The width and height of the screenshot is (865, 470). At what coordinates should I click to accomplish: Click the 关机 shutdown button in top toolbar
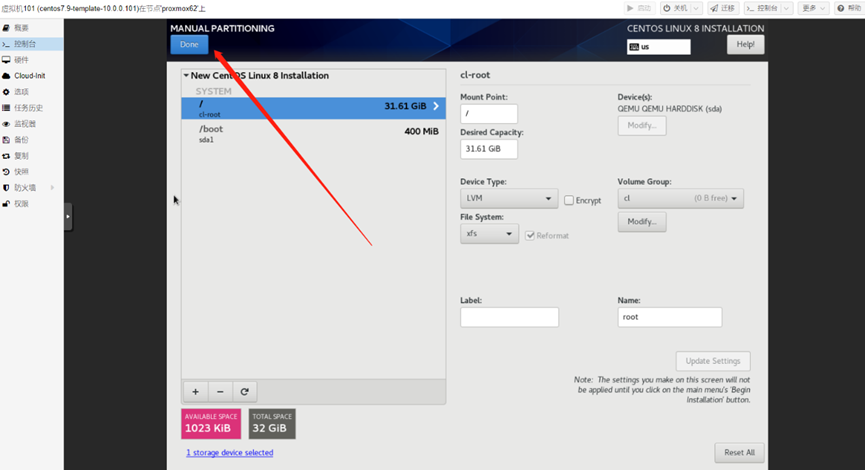pyautogui.click(x=676, y=8)
